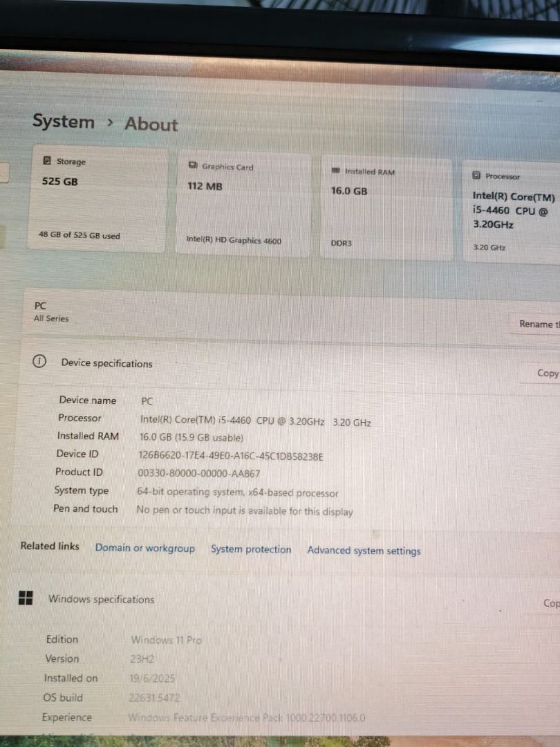Image resolution: width=560 pixels, height=747 pixels.
Task: Click the DDR3 label on RAM card
Action: 342,243
